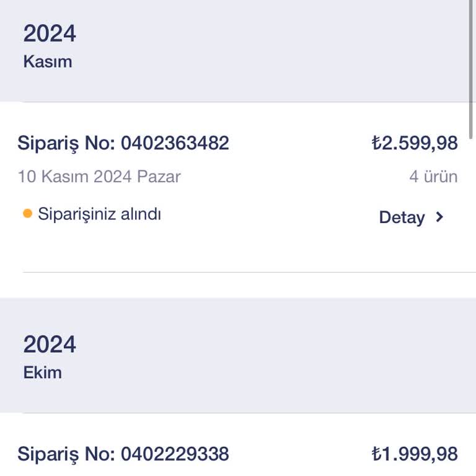Click the Sipariş No label of the November order
This screenshot has height=476, width=476.
coord(66,143)
